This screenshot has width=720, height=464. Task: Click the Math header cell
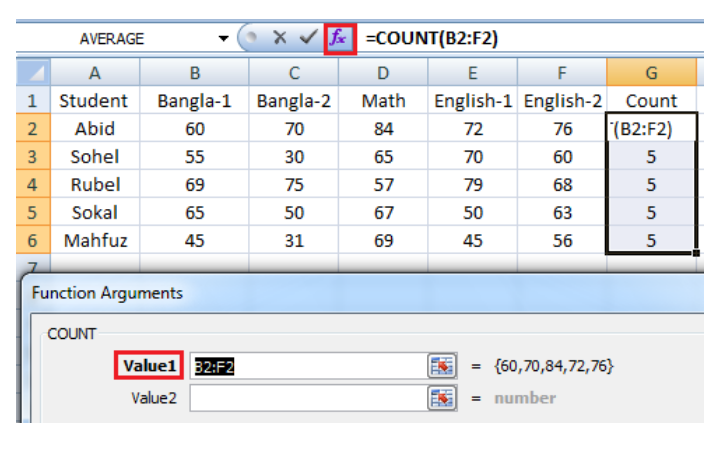coord(384,101)
